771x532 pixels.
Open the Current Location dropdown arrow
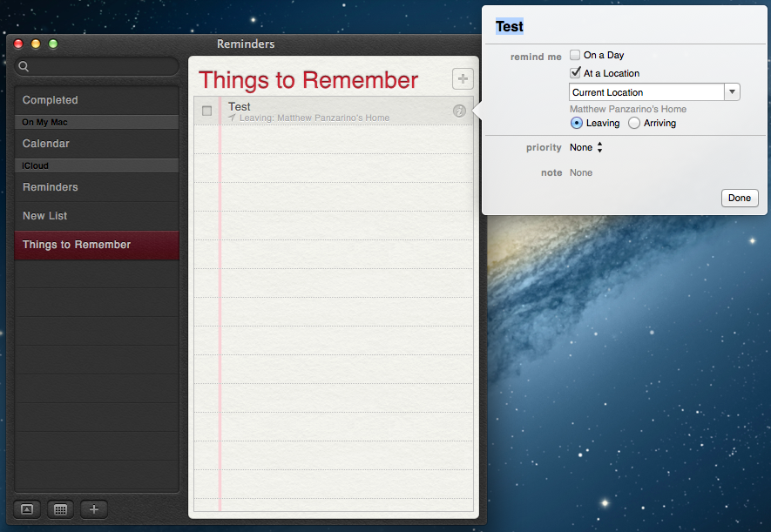(732, 92)
